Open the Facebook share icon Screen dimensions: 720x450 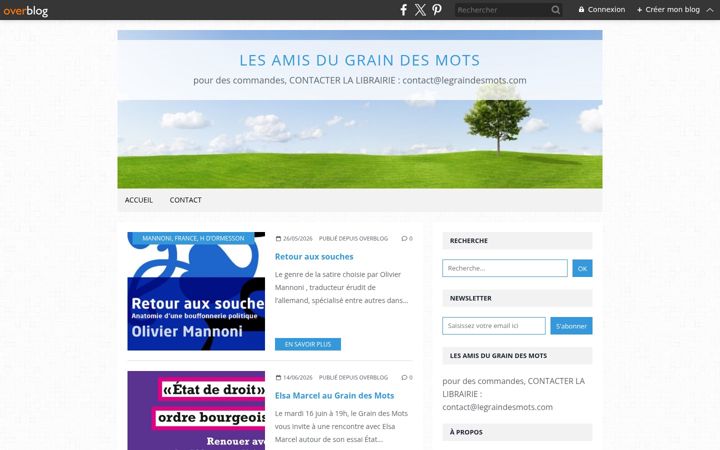click(403, 10)
